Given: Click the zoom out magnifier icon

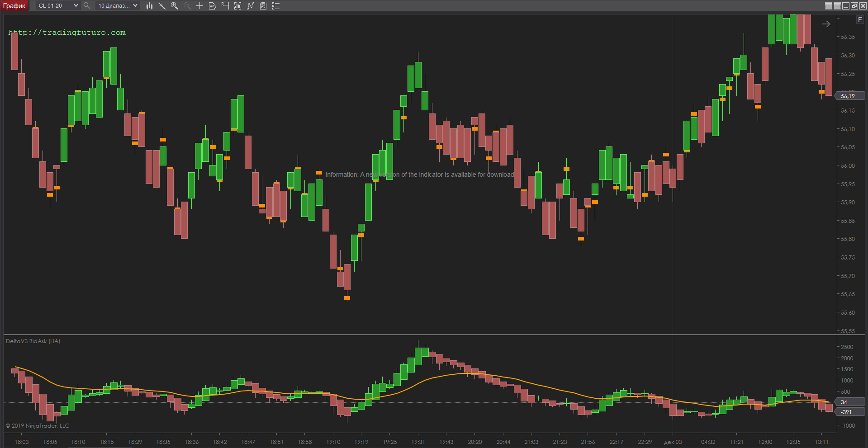Looking at the screenshot, I should (187, 6).
